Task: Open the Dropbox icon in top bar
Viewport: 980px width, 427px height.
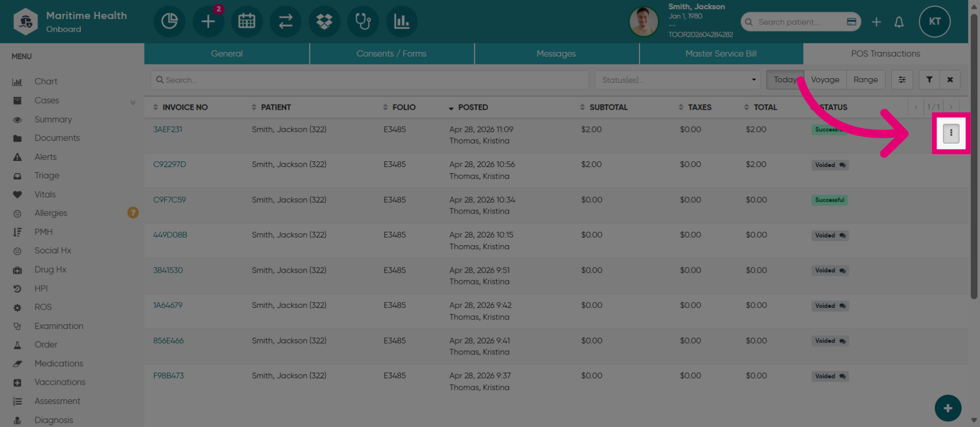Action: point(325,21)
